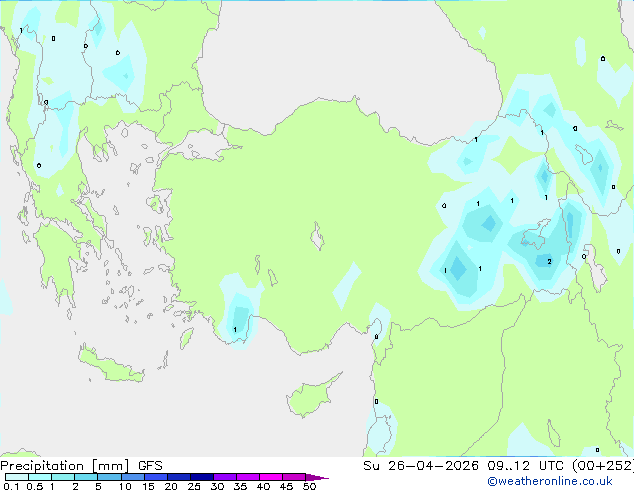Click the legend label '0.5'
634x490 pixels.
[34, 486]
